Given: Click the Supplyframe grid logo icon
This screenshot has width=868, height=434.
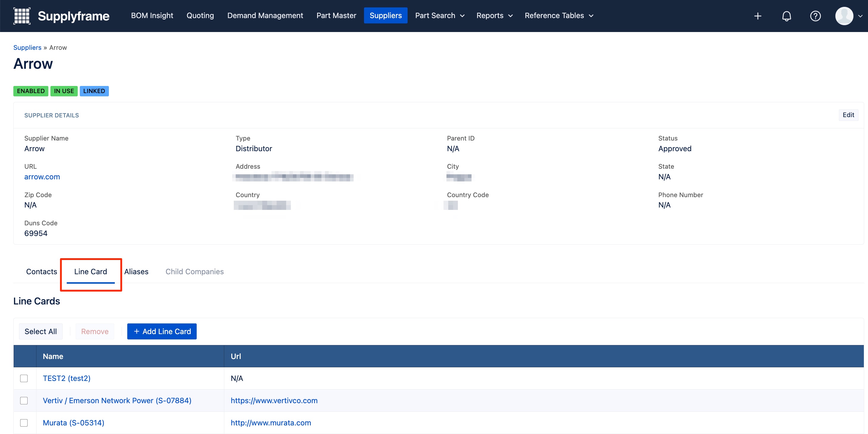Looking at the screenshot, I should 22,16.
